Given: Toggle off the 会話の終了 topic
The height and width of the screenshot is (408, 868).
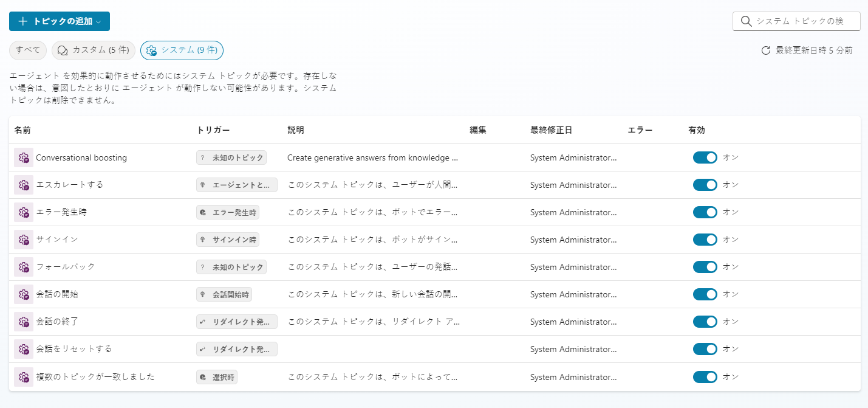Looking at the screenshot, I should pos(705,322).
